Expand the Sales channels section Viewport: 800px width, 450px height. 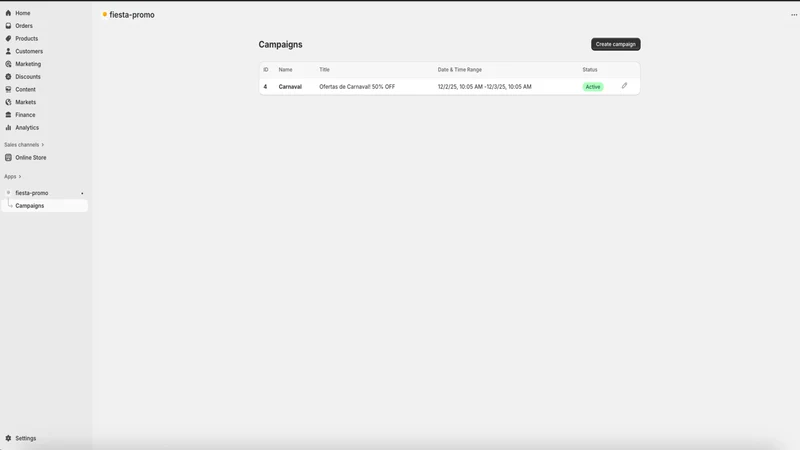tap(24, 145)
